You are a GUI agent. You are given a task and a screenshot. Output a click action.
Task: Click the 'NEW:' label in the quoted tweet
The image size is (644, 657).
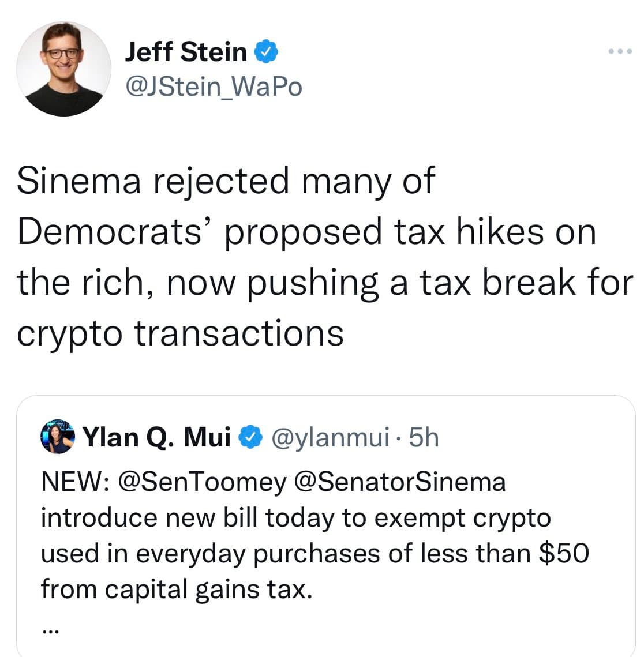(74, 481)
